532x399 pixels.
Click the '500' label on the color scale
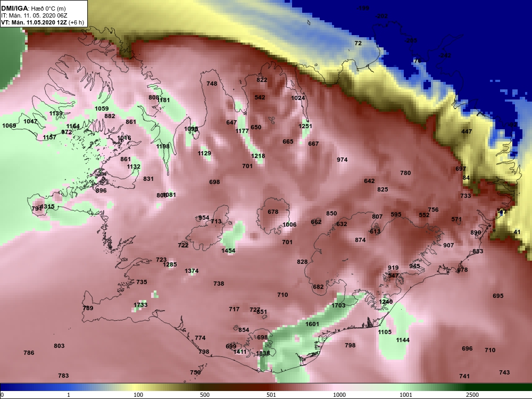205,395
